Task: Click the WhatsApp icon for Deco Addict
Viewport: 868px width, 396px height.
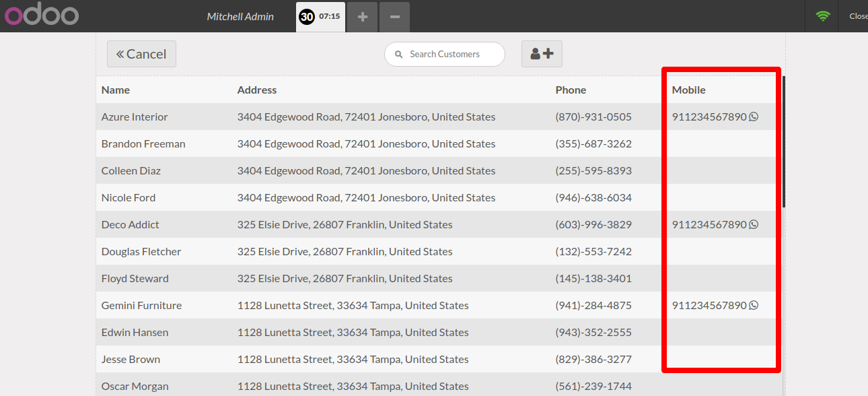Action: tap(754, 224)
